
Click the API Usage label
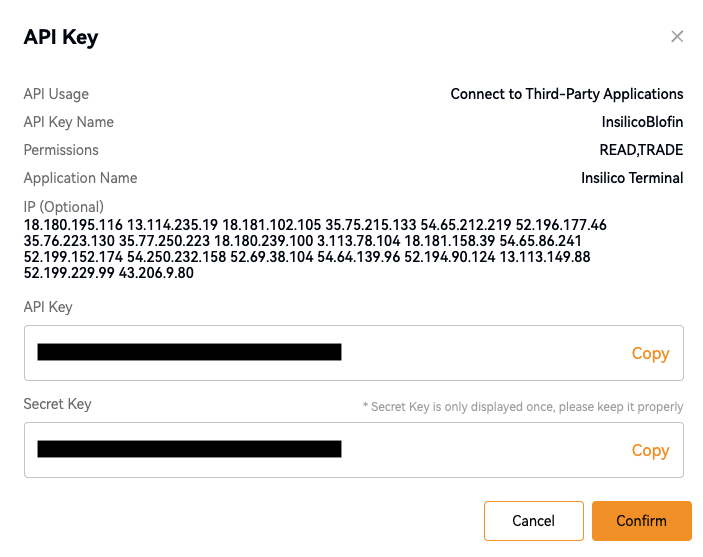tap(56, 94)
